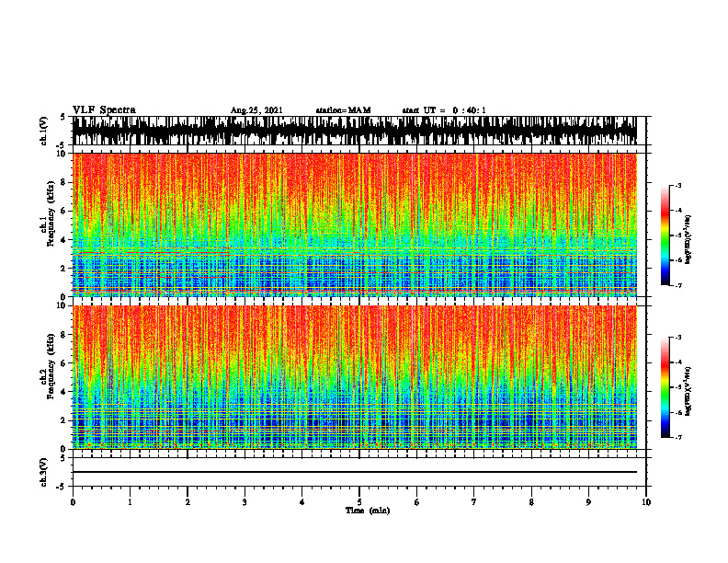Select the "start UT = 0 : 40: 1" text
Screen dimensions: 728x563
coord(444,110)
